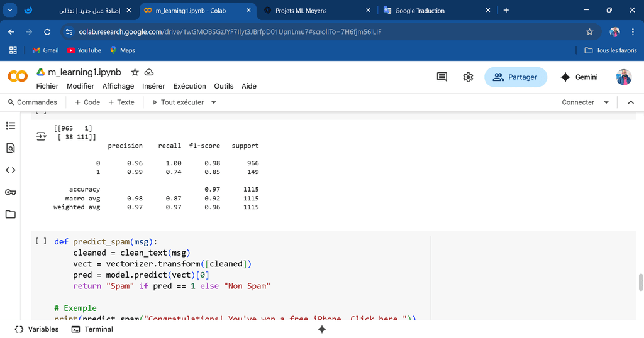644x338 pixels.
Task: Click Partager share button
Action: pyautogui.click(x=516, y=77)
